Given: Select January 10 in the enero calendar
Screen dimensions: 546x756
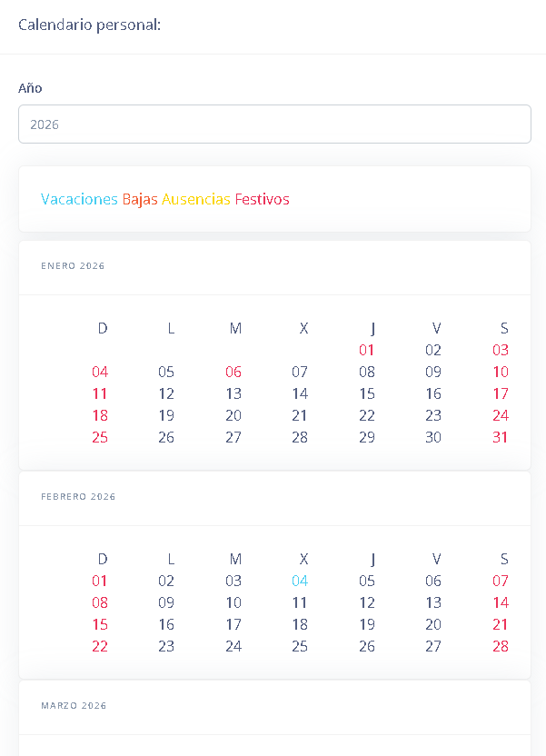Looking at the screenshot, I should pyautogui.click(x=500, y=372).
